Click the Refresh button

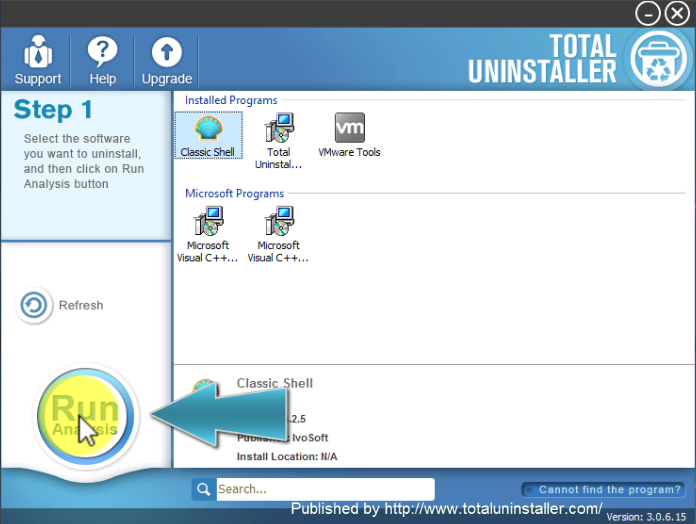[60, 305]
